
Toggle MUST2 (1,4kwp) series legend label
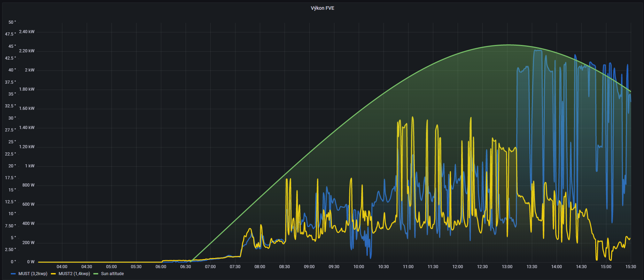tap(74, 274)
